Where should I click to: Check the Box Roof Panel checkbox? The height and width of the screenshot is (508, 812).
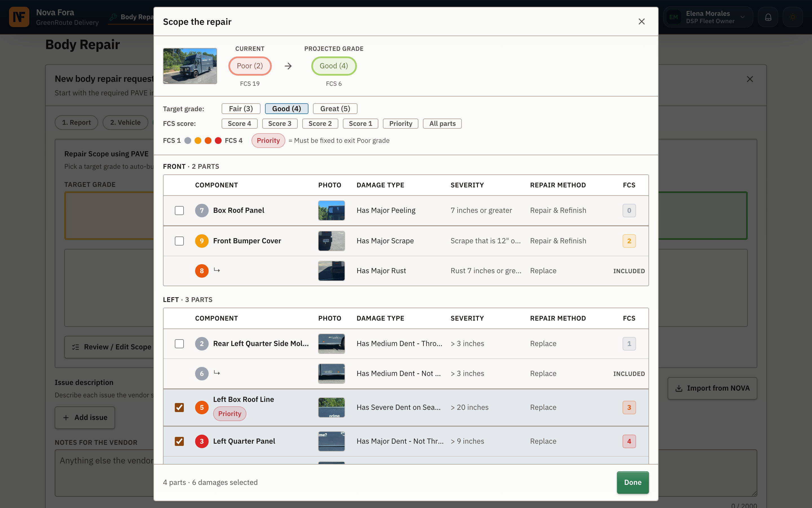point(179,211)
